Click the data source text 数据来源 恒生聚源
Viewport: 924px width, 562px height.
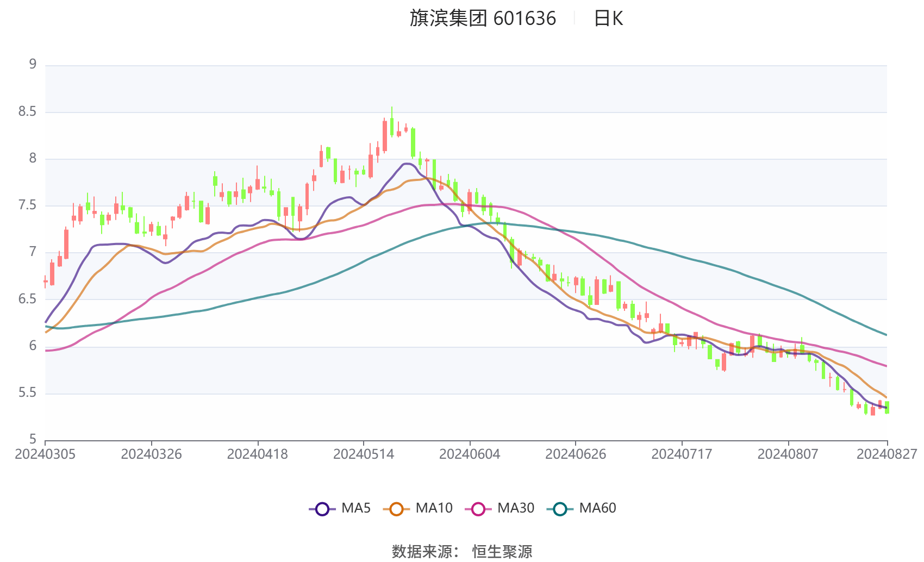click(462, 551)
